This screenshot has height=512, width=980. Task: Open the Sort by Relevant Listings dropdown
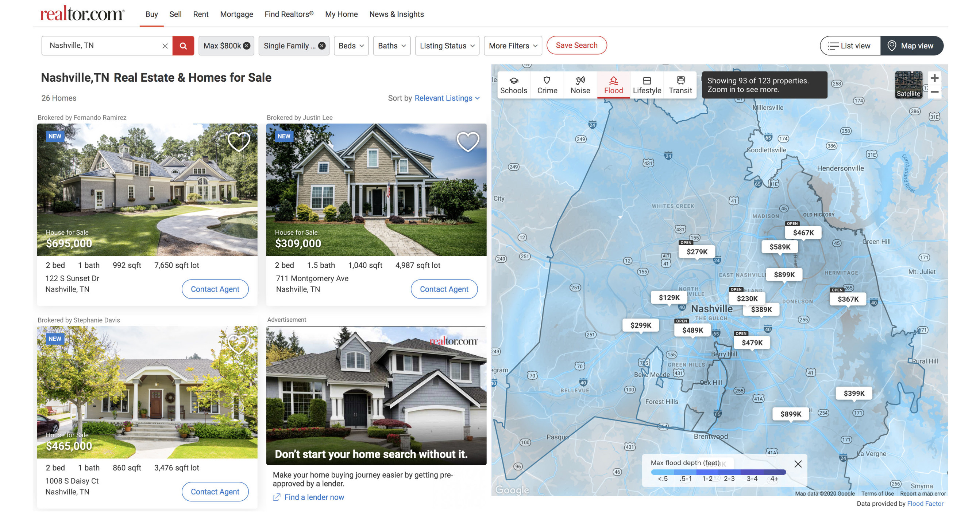(x=444, y=98)
